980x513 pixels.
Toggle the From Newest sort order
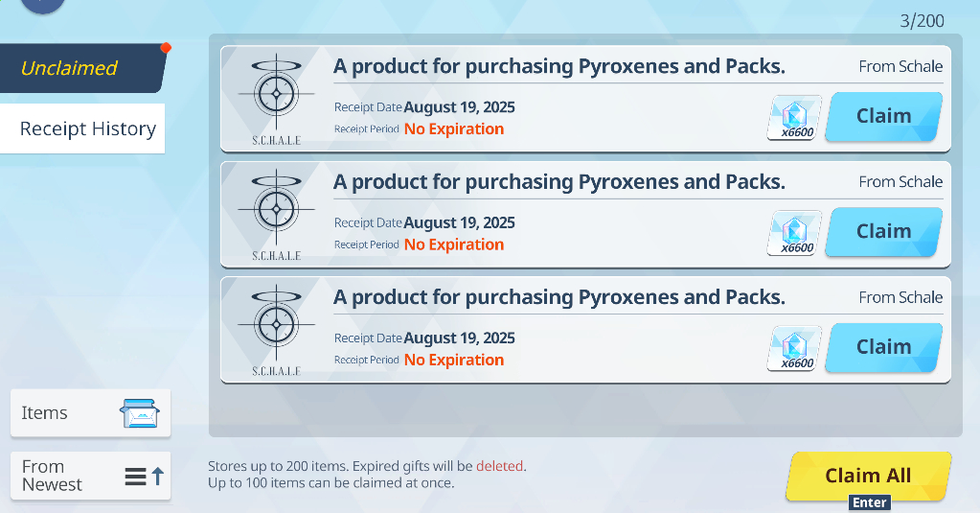[90, 476]
